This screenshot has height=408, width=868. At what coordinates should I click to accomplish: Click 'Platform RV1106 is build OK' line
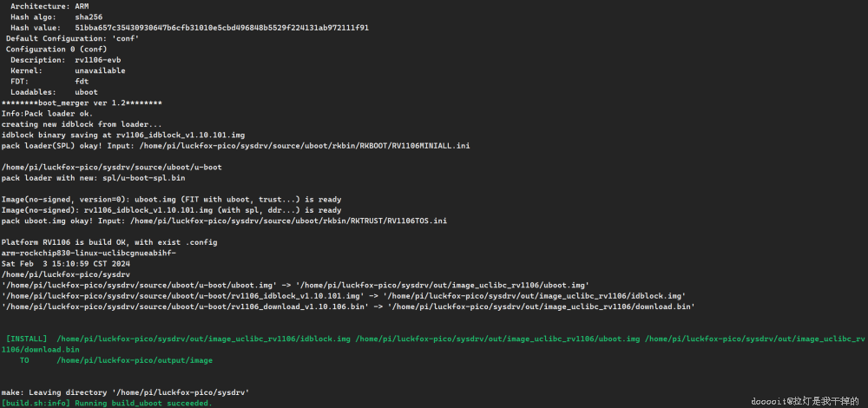pos(96,242)
